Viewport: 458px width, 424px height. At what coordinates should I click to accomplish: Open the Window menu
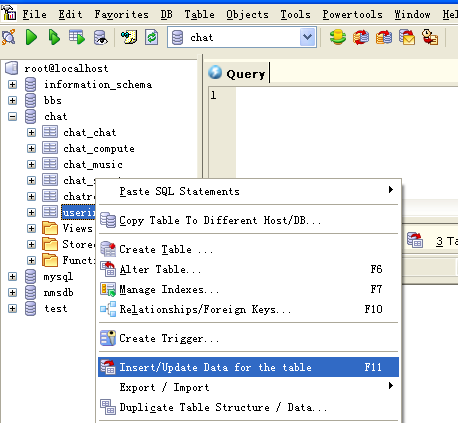412,14
